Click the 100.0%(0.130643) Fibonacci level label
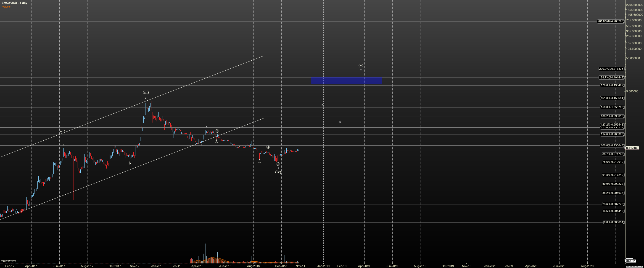644x268 pixels. (x=612, y=146)
